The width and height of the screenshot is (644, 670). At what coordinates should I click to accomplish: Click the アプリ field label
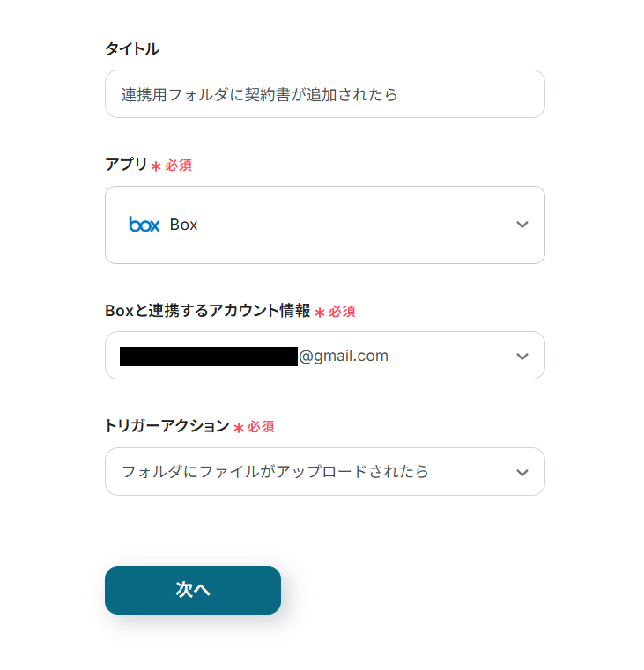pos(126,165)
